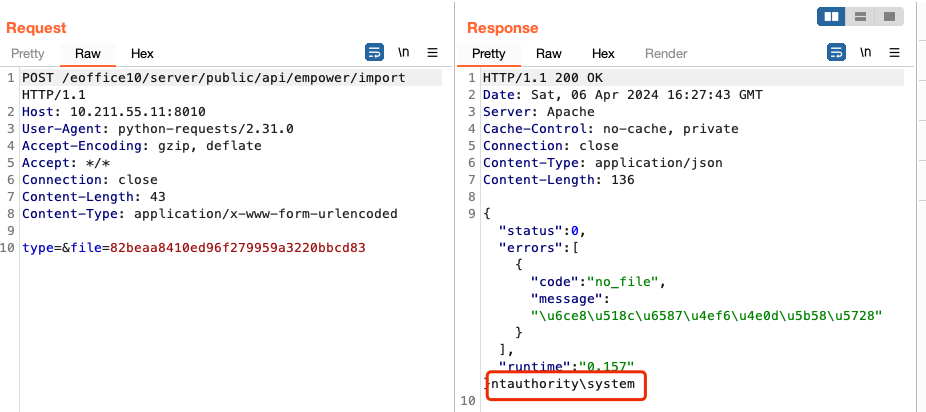Open Request panel hamburger options menu

click(432, 53)
